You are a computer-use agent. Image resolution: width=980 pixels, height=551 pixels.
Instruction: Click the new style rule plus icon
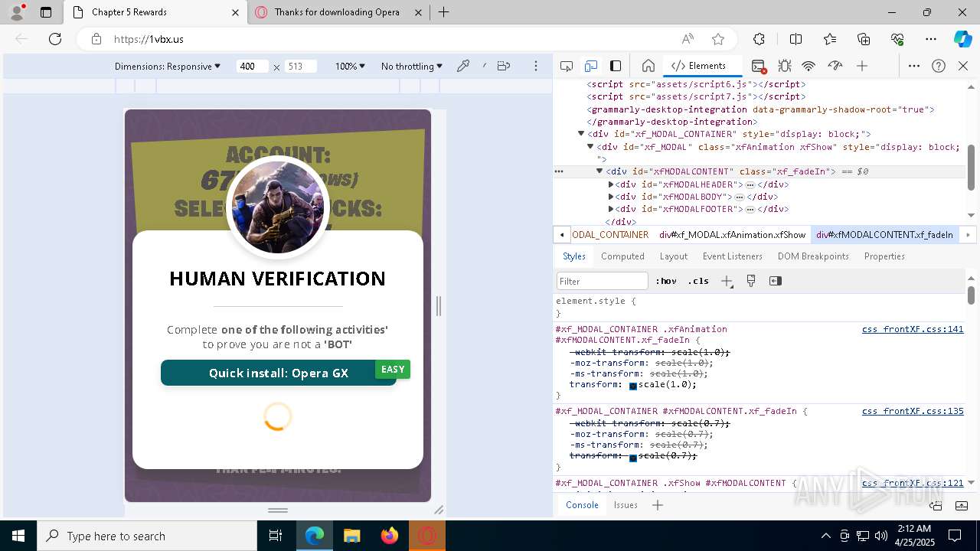point(727,281)
